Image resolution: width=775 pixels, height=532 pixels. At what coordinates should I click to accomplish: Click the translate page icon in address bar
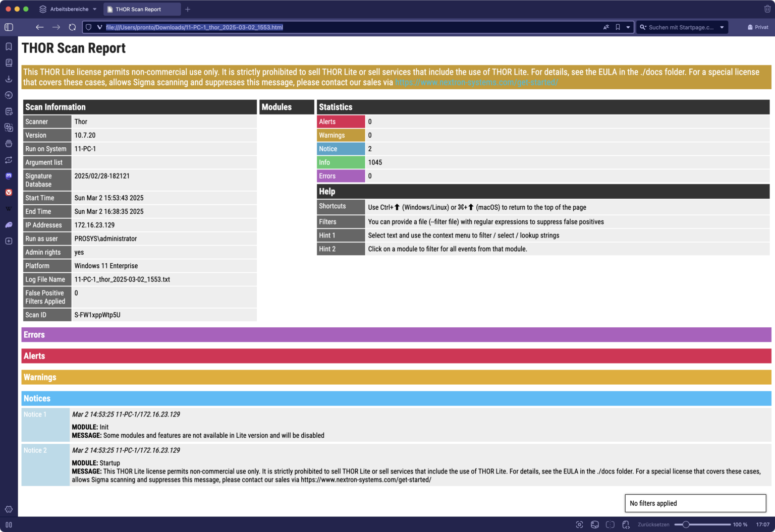[606, 27]
